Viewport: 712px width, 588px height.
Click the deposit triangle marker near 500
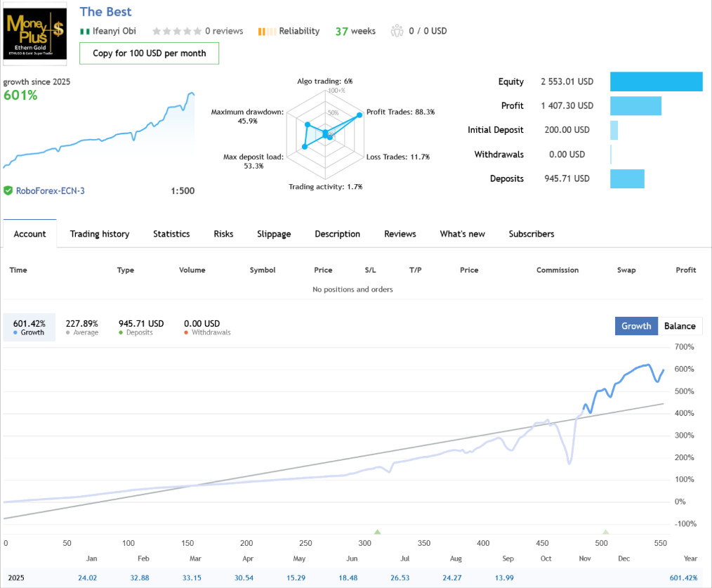(x=605, y=532)
